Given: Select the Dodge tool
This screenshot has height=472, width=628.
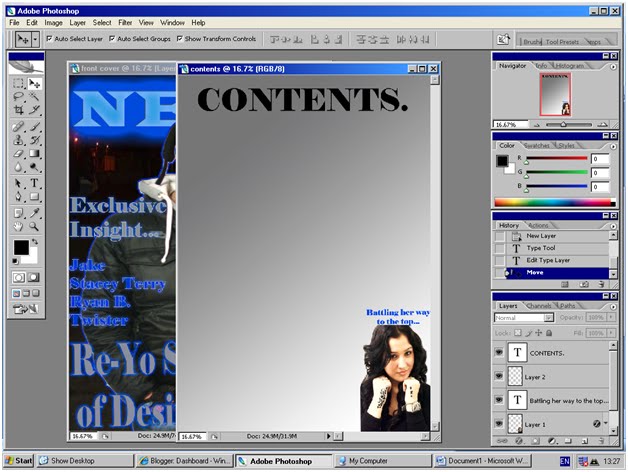Looking at the screenshot, I should tap(34, 166).
